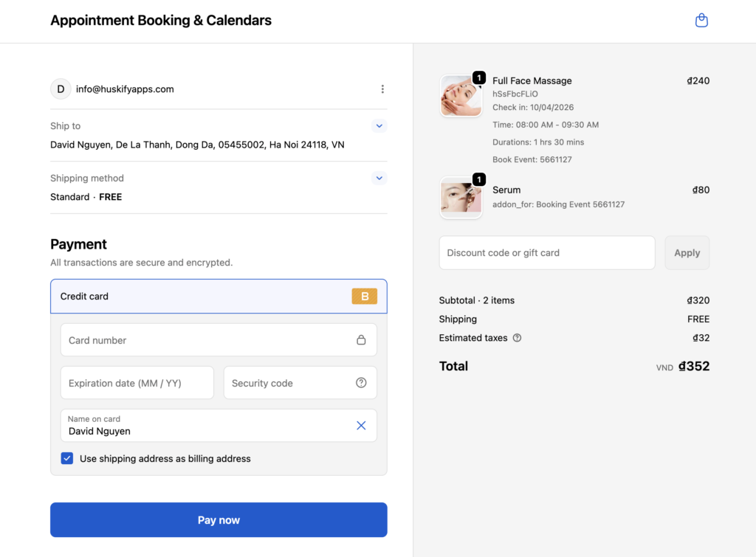
Task: Click the Pay now button
Action: [x=219, y=520]
